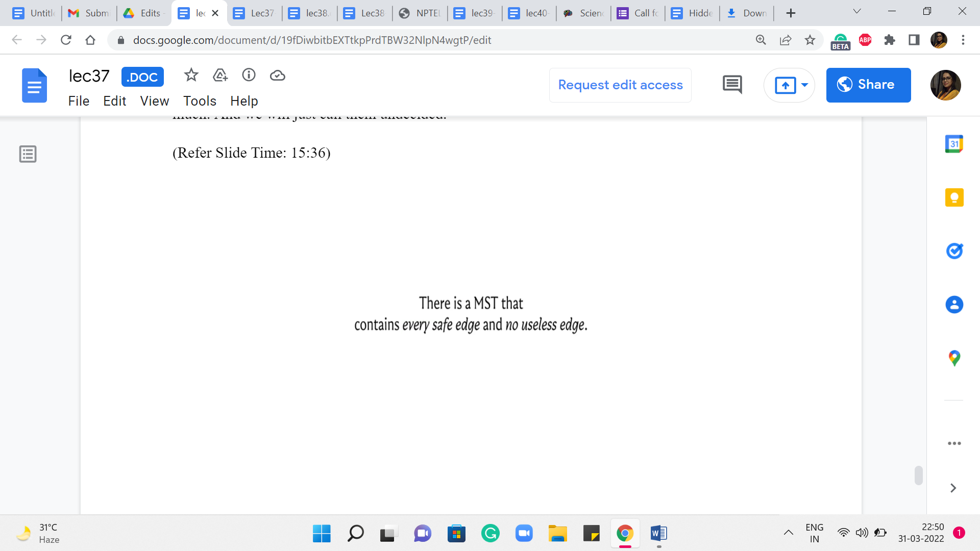Check cloud document status icon
Image resolution: width=980 pixels, height=551 pixels.
pos(277,76)
